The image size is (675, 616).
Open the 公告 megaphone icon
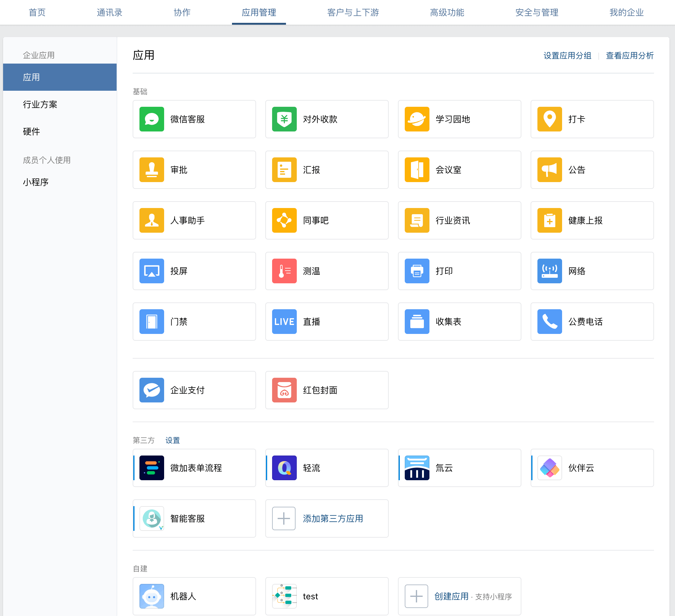(x=549, y=170)
